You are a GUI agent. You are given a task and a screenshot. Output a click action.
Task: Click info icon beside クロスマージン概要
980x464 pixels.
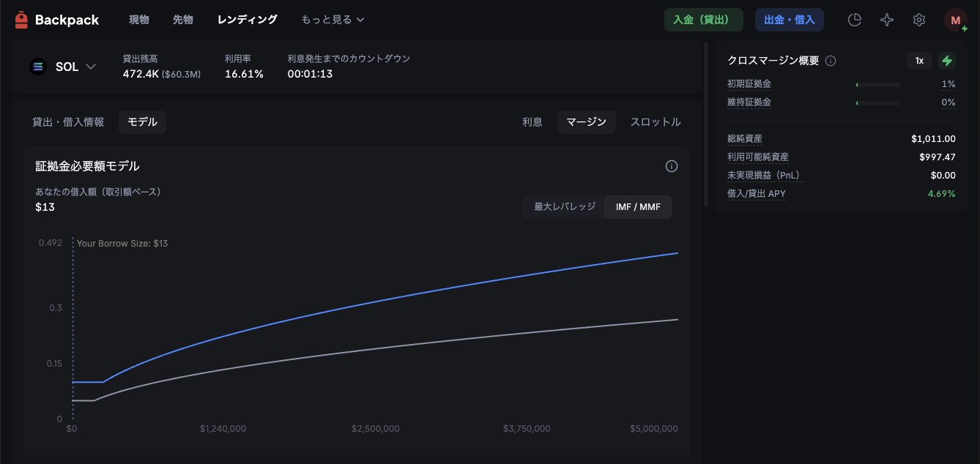tap(831, 61)
